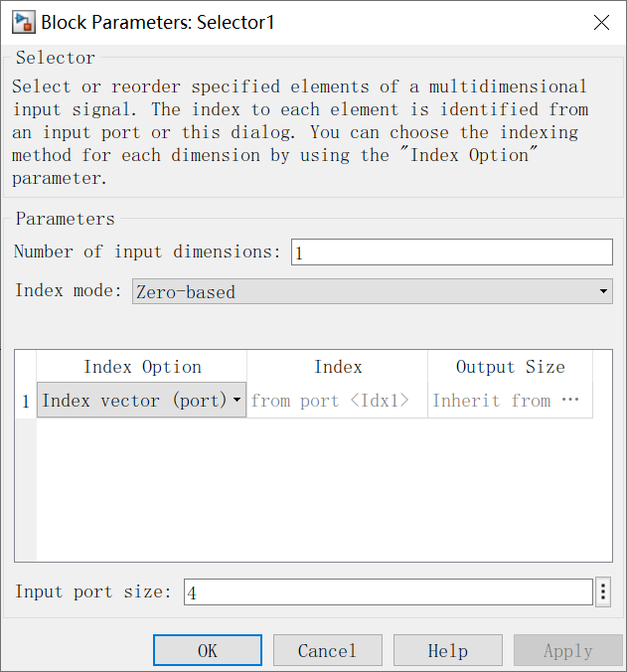This screenshot has height=672, width=627.
Task: Focus the Number of input dimensions field
Action: (x=451, y=252)
